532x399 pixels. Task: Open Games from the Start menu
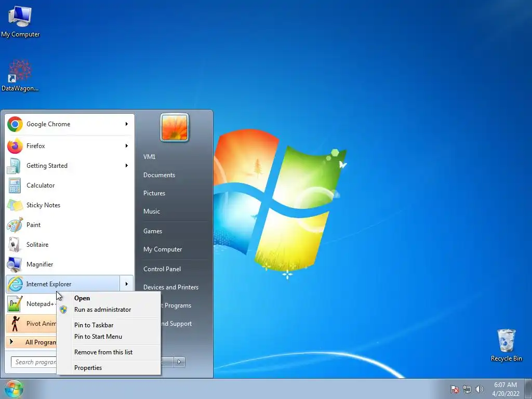pyautogui.click(x=153, y=231)
